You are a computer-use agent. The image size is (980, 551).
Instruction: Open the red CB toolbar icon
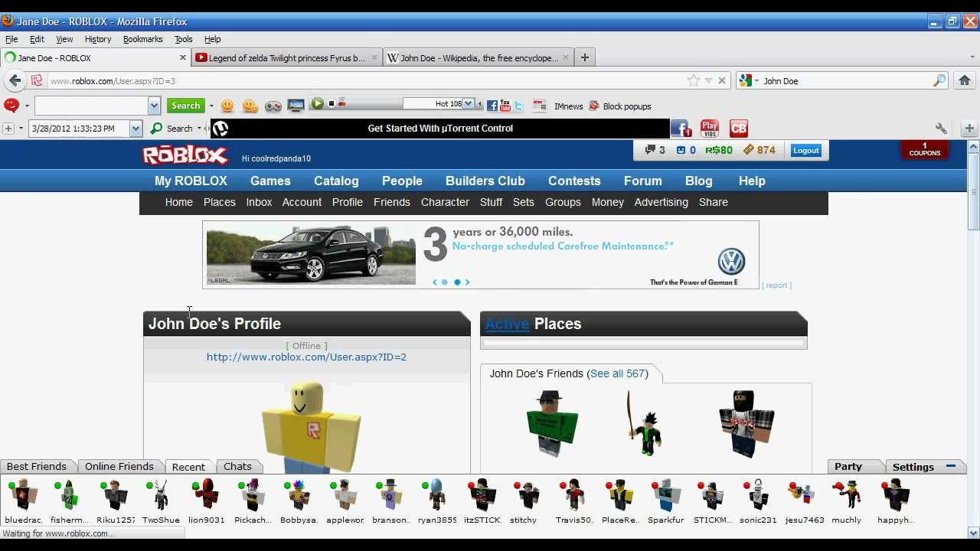738,129
